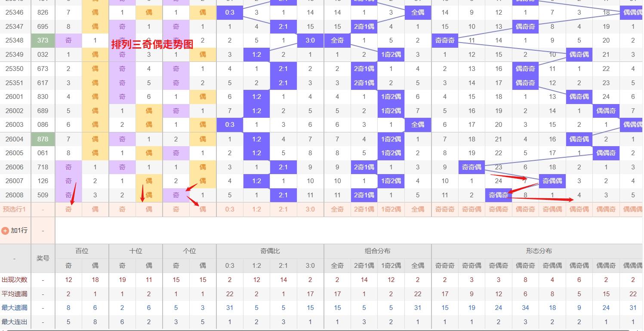The width and height of the screenshot is (644, 331).
Task: Click the 奖号 column header
Action: point(43,258)
